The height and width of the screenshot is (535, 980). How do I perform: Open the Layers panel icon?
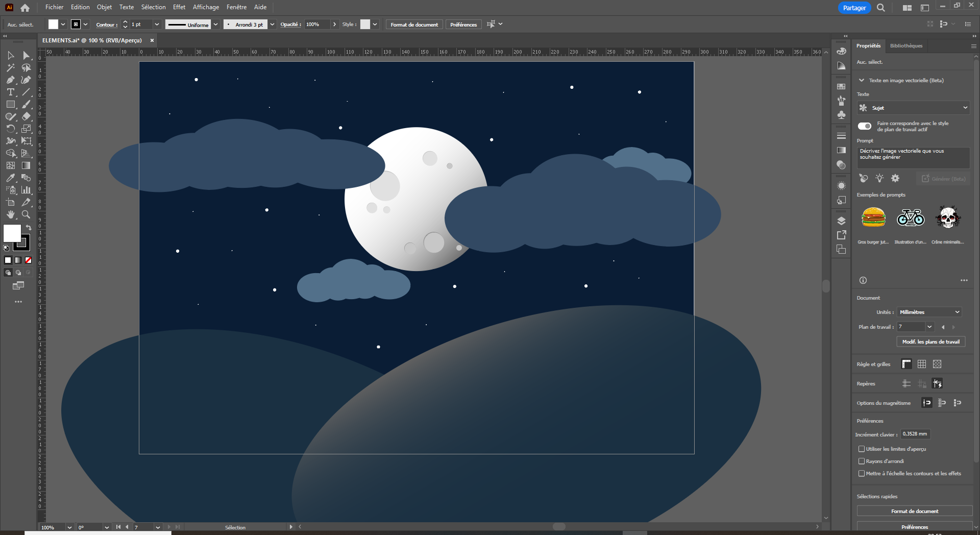[842, 221]
